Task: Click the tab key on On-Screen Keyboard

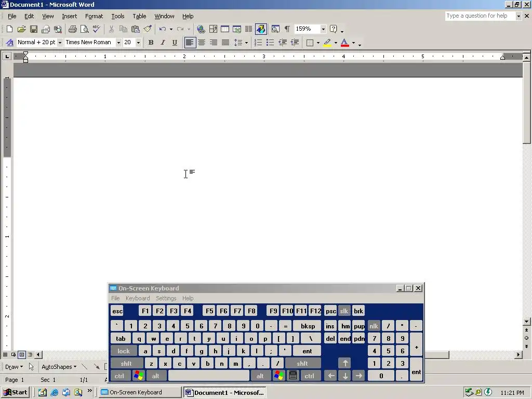Action: (121, 339)
